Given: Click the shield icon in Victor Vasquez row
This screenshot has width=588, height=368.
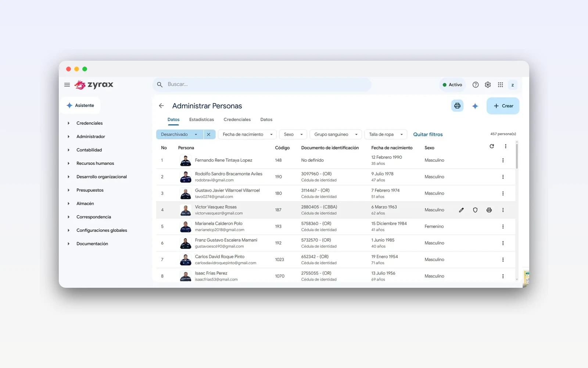Looking at the screenshot, I should tap(475, 210).
